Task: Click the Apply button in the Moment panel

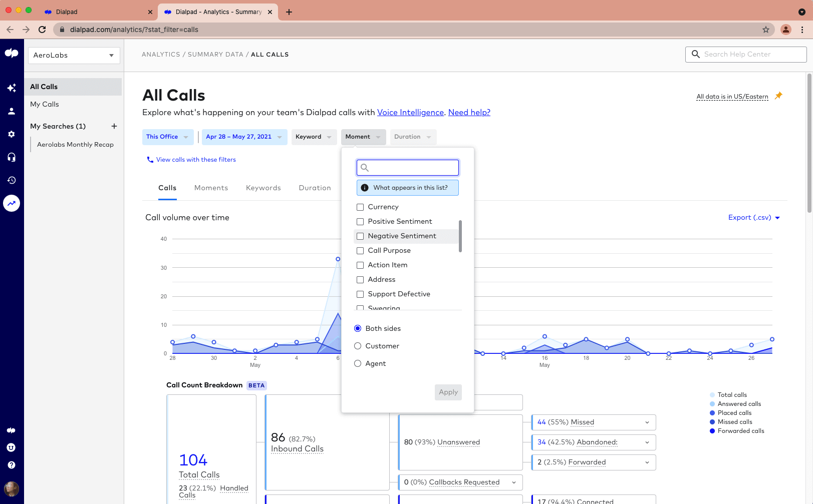Action: click(448, 392)
